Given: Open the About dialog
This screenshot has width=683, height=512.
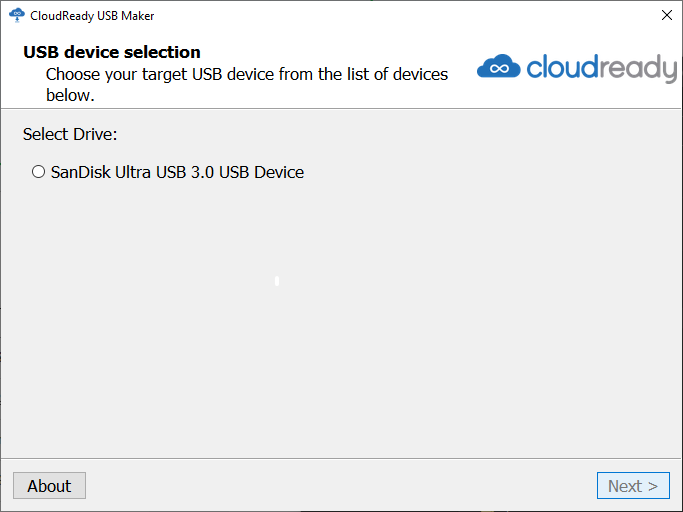Looking at the screenshot, I should (x=49, y=486).
